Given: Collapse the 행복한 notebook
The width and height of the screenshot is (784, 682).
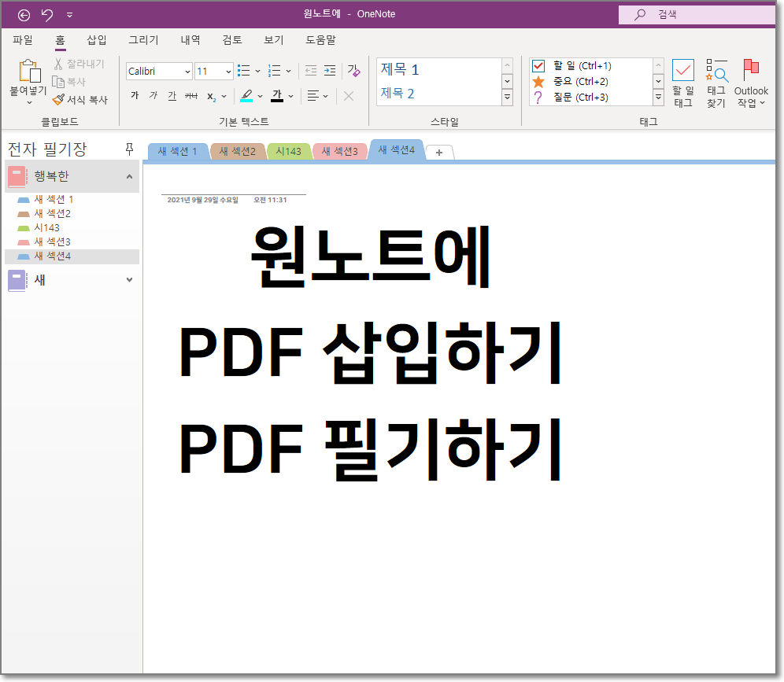Looking at the screenshot, I should click(x=130, y=176).
